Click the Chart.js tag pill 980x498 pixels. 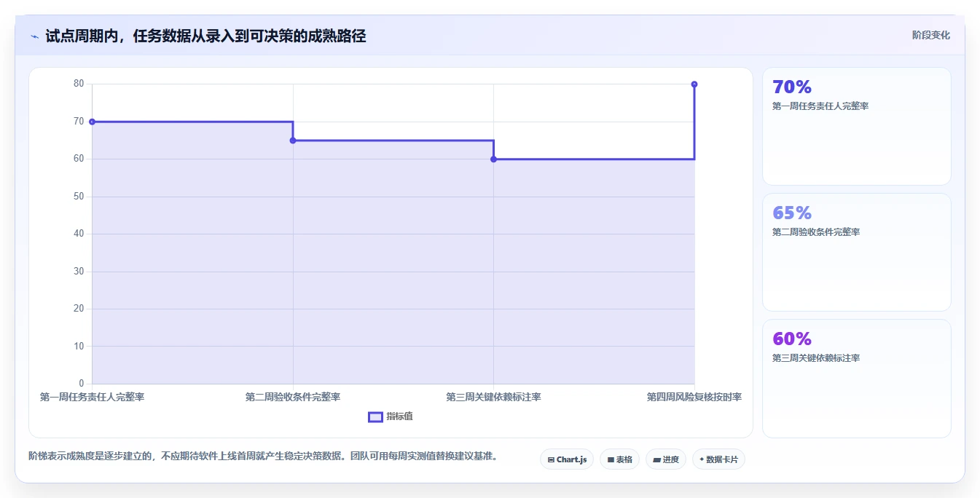click(567, 459)
